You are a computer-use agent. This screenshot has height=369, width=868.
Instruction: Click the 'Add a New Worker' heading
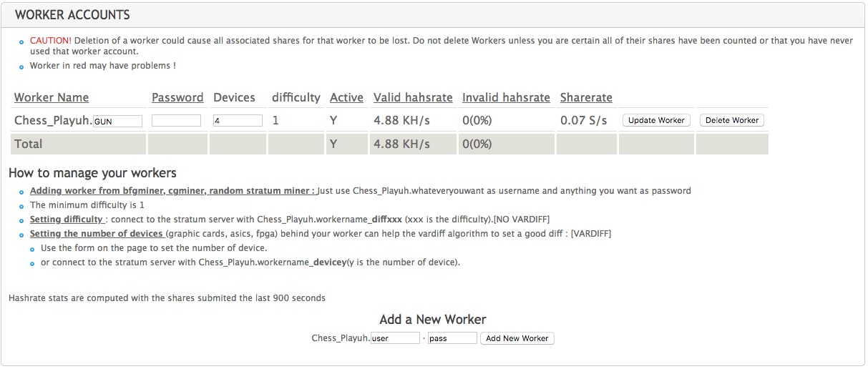[433, 320]
